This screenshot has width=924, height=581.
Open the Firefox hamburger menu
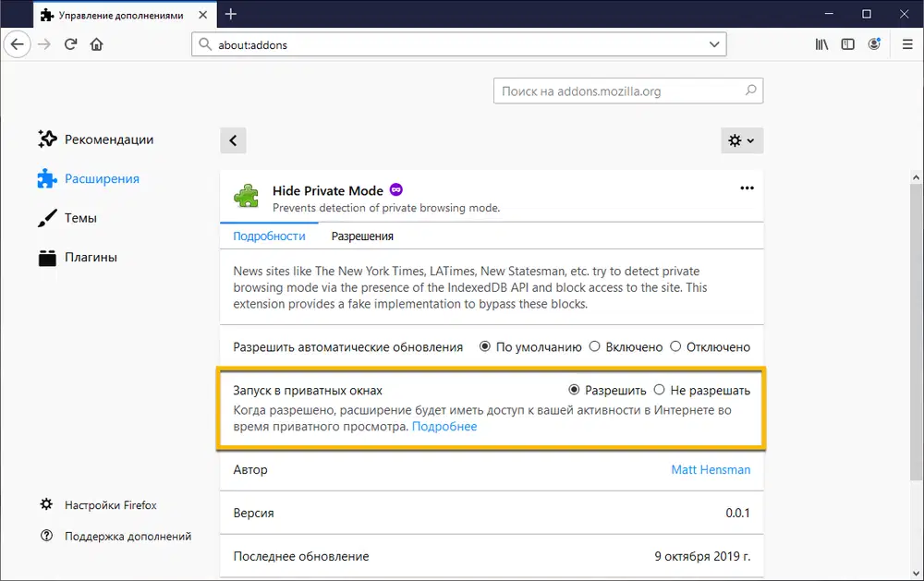[906, 43]
